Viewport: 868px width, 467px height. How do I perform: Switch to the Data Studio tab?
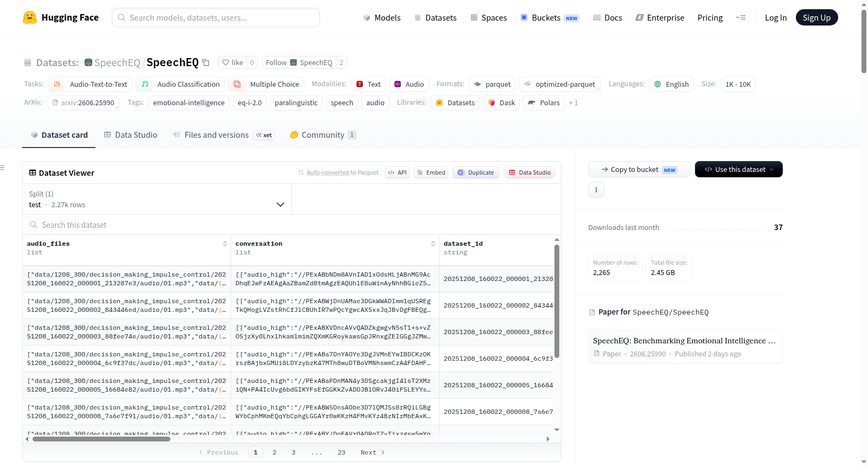131,135
